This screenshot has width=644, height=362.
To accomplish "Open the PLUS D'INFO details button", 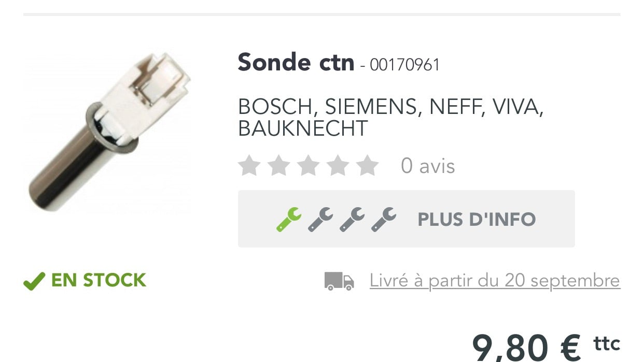I will [x=406, y=219].
